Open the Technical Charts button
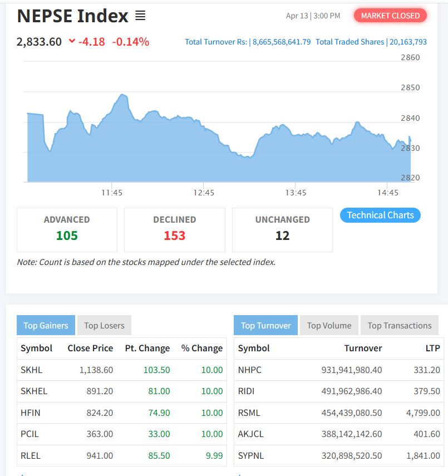This screenshot has width=448, height=476. tap(380, 215)
